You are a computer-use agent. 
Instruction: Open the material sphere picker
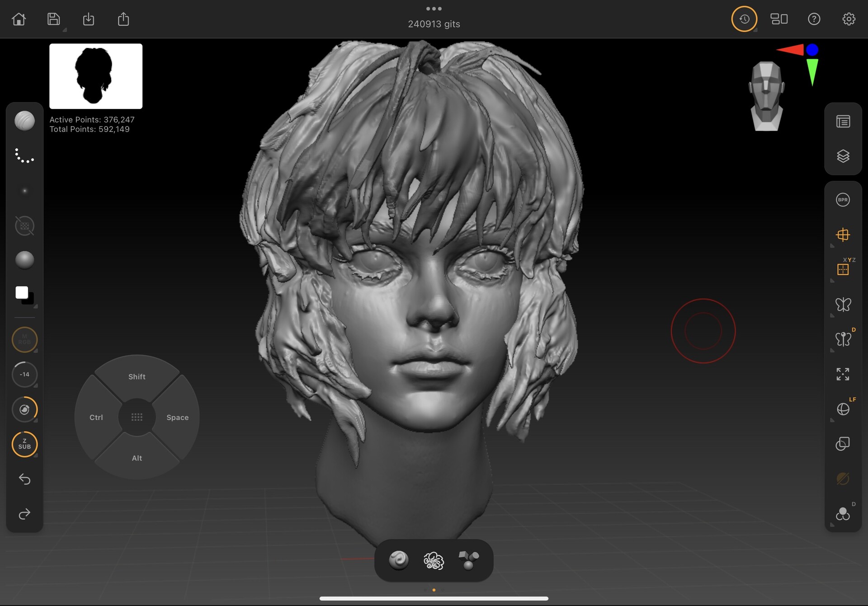24,260
